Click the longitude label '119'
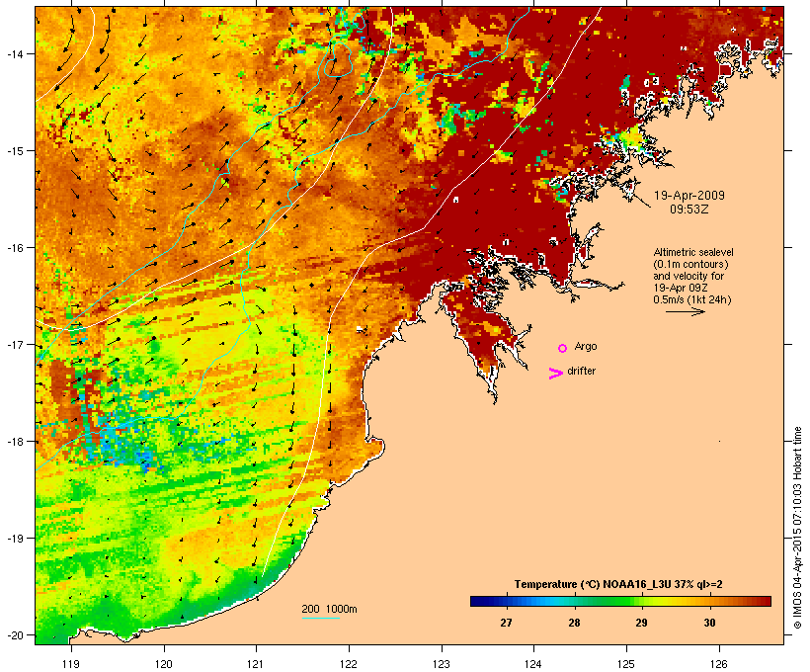Screen dimensions: 810x672 pos(71,664)
